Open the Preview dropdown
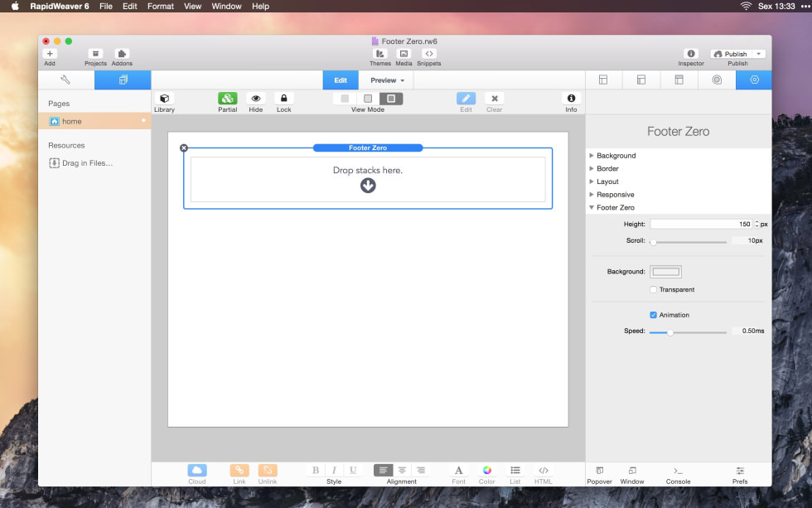 387,80
